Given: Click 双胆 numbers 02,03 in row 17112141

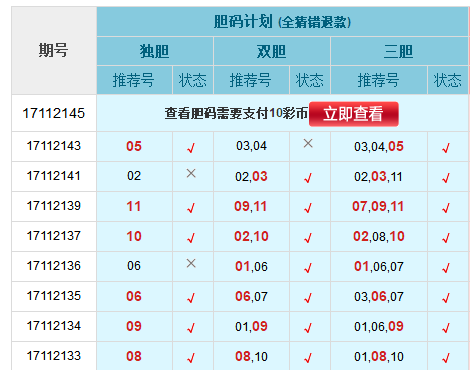Looking at the screenshot, I should 251,176.
